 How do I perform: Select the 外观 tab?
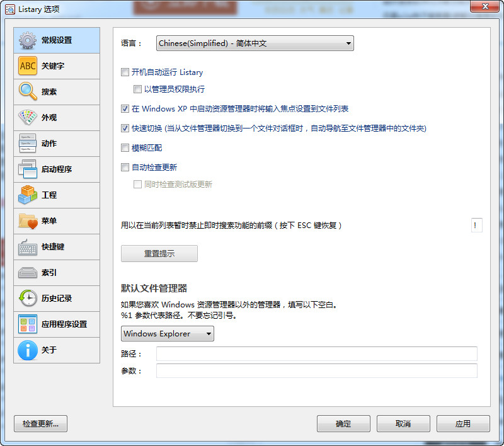coord(57,118)
